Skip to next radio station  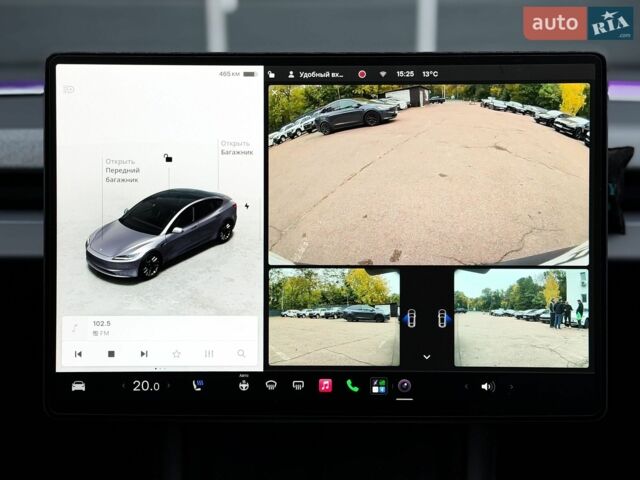coord(144,354)
